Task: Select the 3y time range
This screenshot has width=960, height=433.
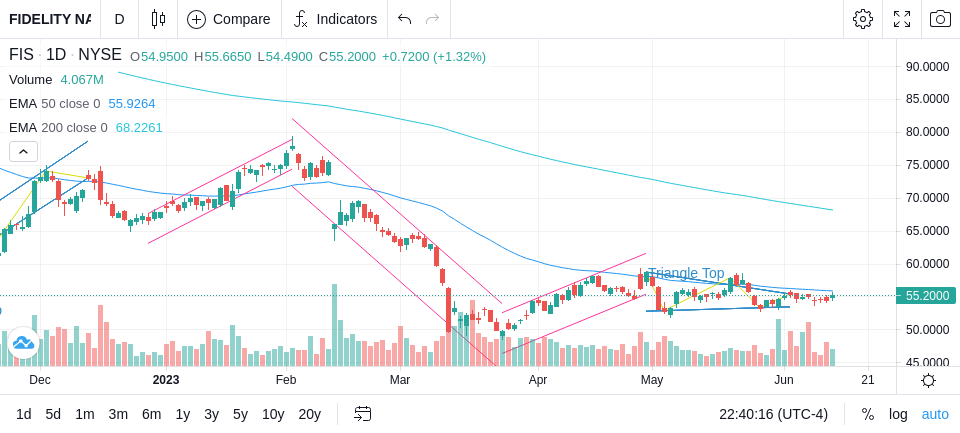Action: pos(211,415)
